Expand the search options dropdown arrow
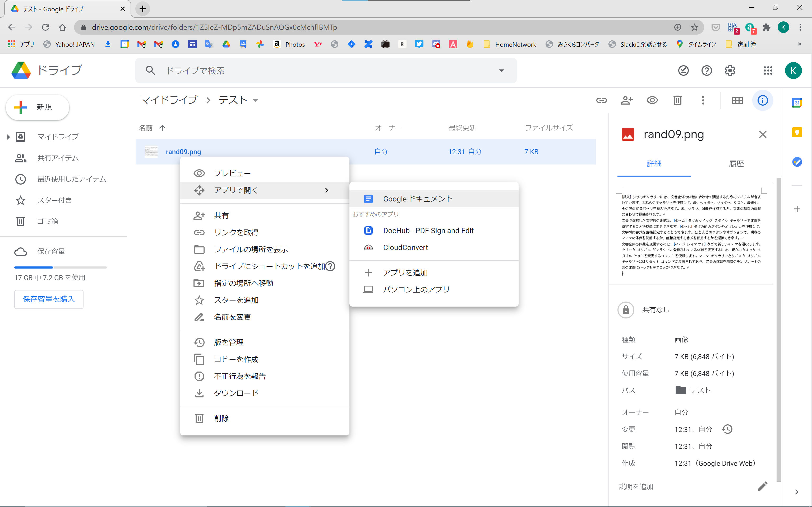The width and height of the screenshot is (812, 507). pos(502,71)
